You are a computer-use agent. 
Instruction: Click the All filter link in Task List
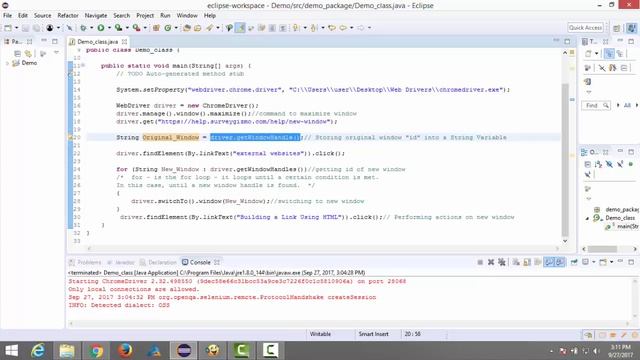[627, 105]
